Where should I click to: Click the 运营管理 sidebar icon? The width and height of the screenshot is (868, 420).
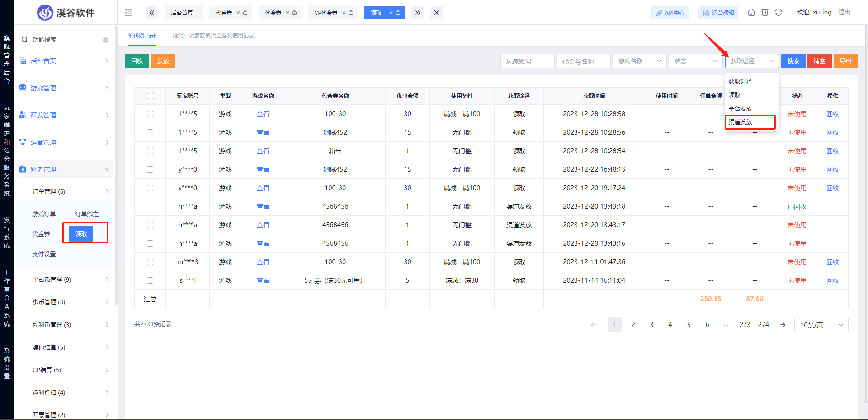[23, 142]
